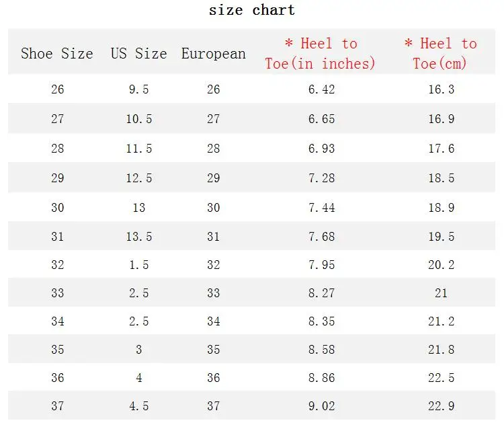Click the "US Size" column header

(138, 54)
